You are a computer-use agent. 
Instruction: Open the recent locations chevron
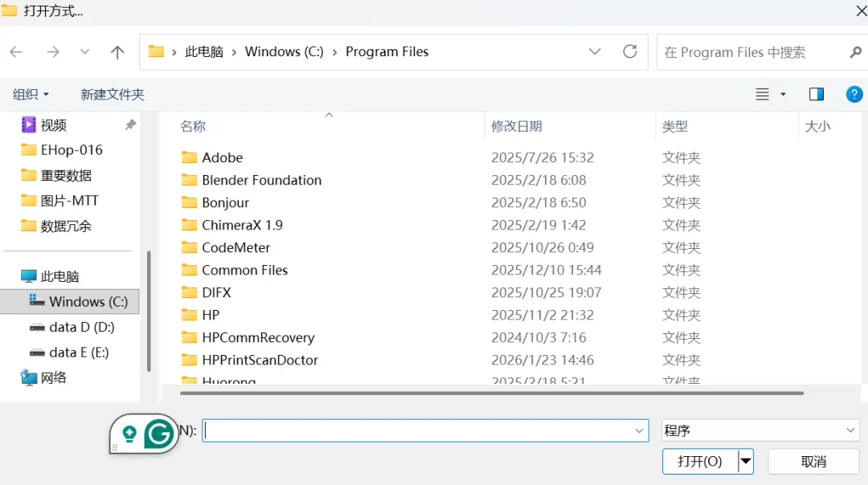(x=84, y=52)
